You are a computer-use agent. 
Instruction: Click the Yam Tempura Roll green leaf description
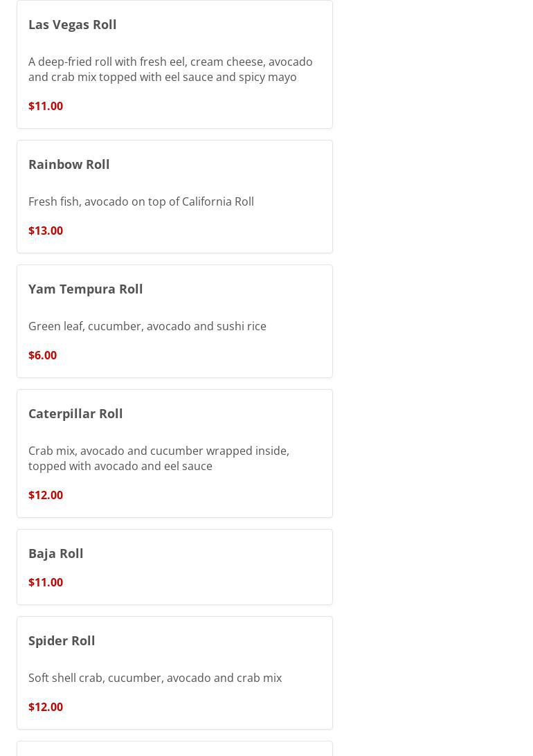click(x=147, y=326)
